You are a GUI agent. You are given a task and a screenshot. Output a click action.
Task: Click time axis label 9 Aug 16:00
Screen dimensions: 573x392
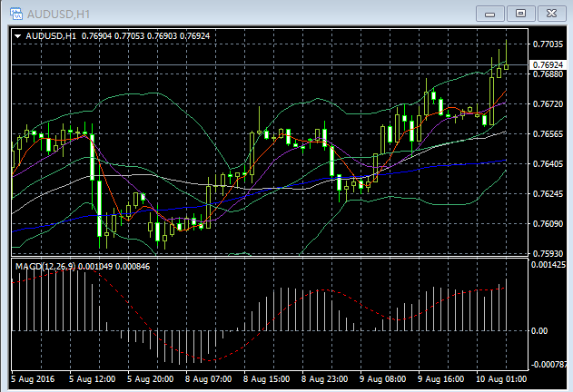tap(440, 379)
